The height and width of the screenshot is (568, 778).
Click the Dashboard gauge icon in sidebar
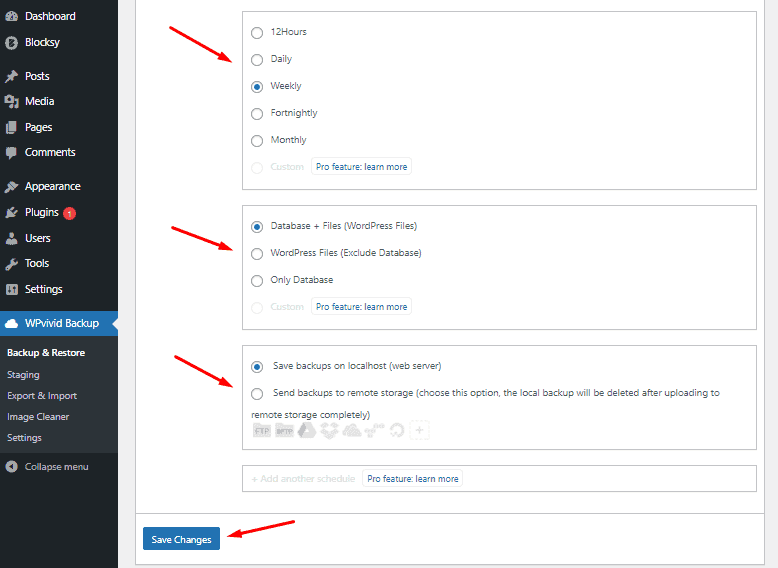coord(11,16)
